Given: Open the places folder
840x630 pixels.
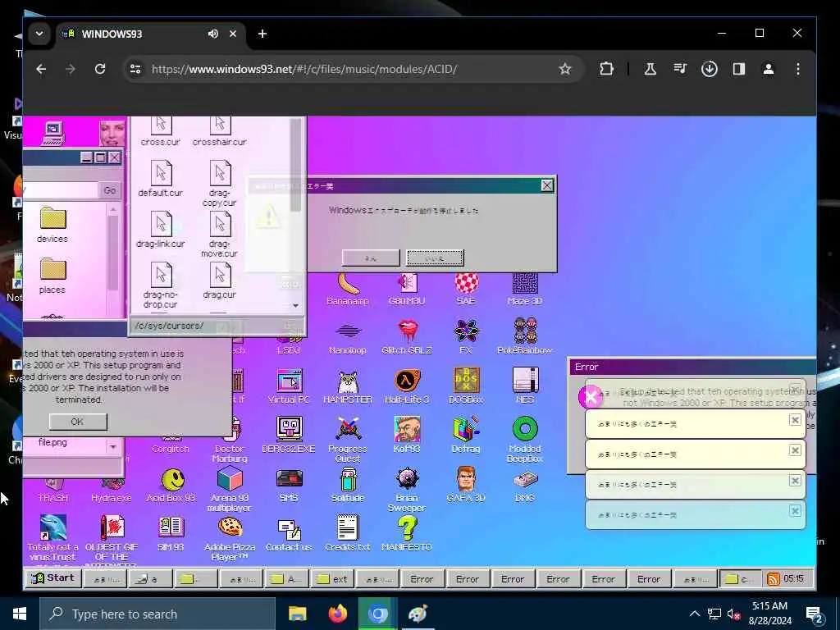Looking at the screenshot, I should pyautogui.click(x=52, y=276).
